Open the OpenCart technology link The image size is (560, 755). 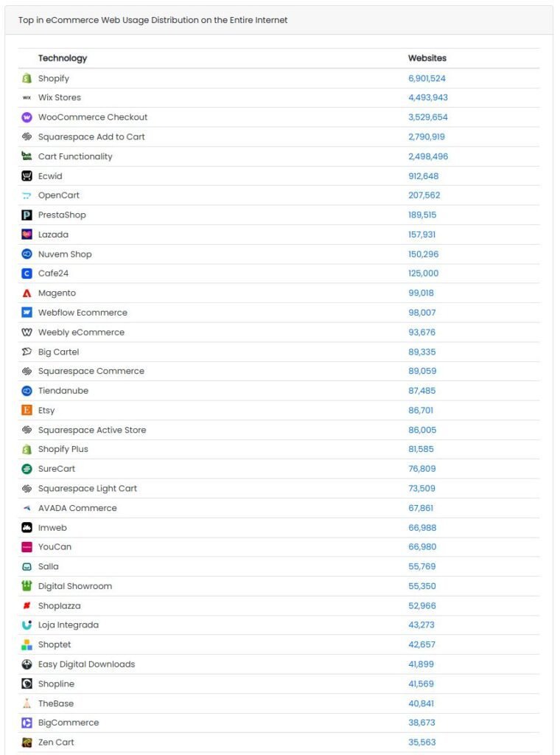[59, 195]
